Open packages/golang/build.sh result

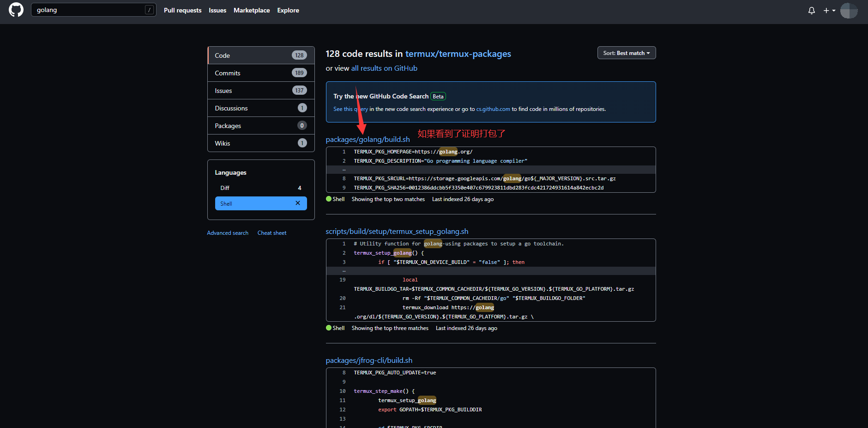click(368, 140)
